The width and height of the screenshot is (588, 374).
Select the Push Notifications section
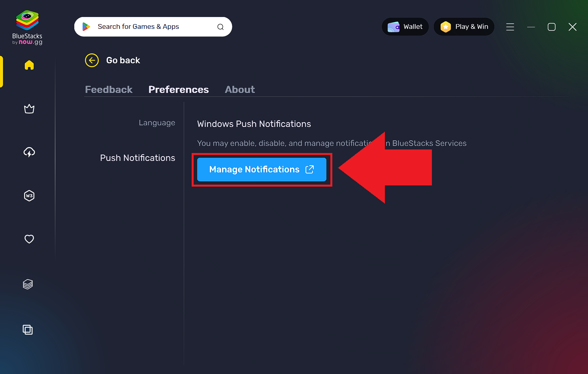(138, 158)
